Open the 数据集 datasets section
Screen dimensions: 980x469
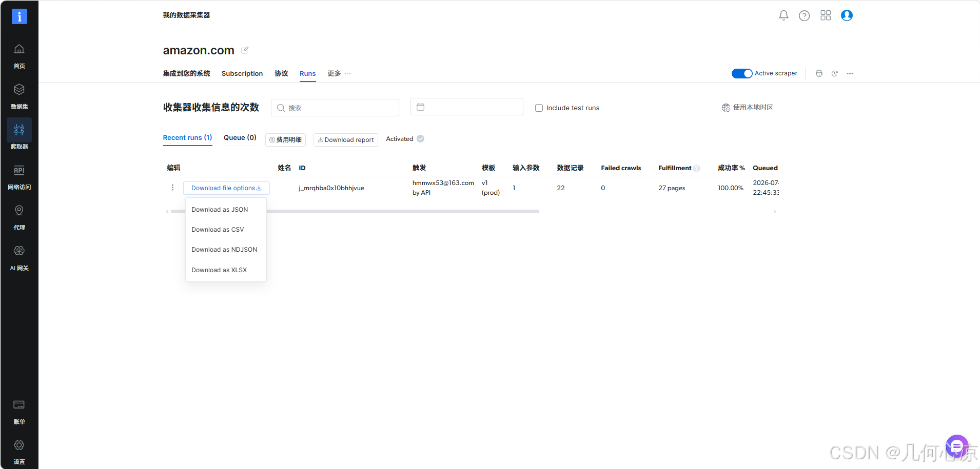click(x=19, y=96)
